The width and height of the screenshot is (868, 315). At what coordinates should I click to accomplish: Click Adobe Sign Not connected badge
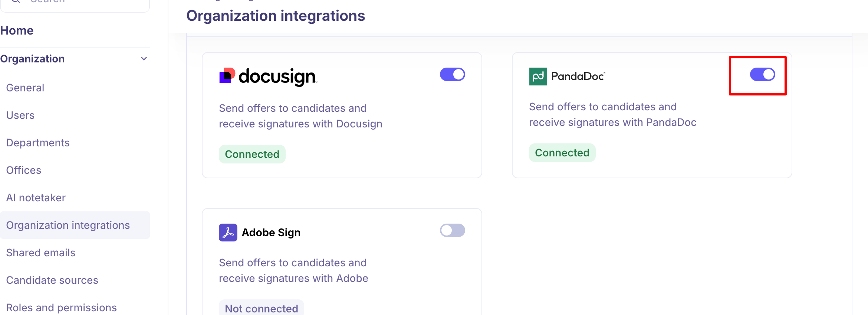261,308
